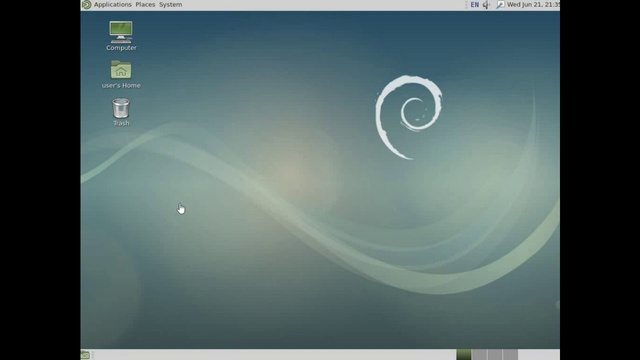Select the Trash icon on desktop
Viewport: 640px width, 360px height.
pos(121,108)
